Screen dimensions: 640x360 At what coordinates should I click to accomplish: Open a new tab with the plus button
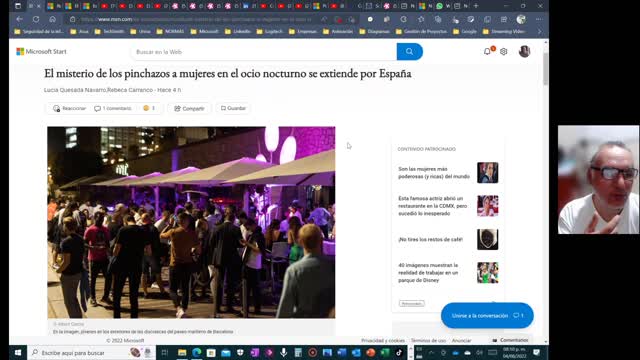tap(476, 6)
